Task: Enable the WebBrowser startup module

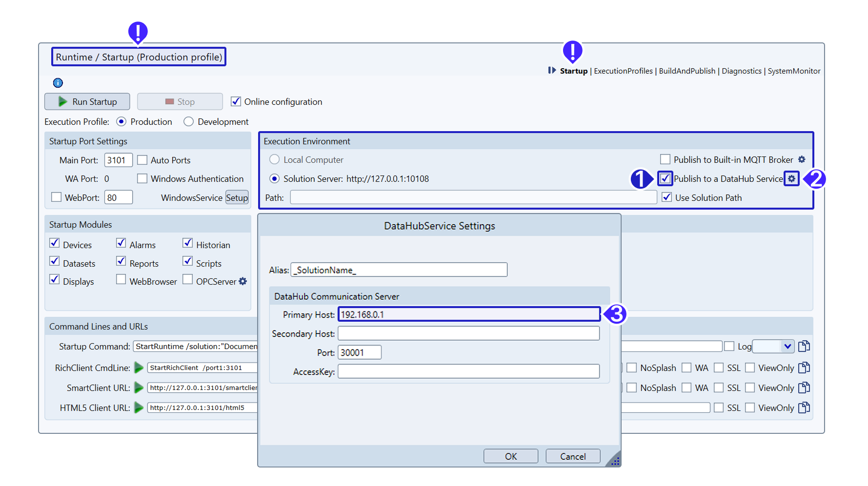Action: 121,279
